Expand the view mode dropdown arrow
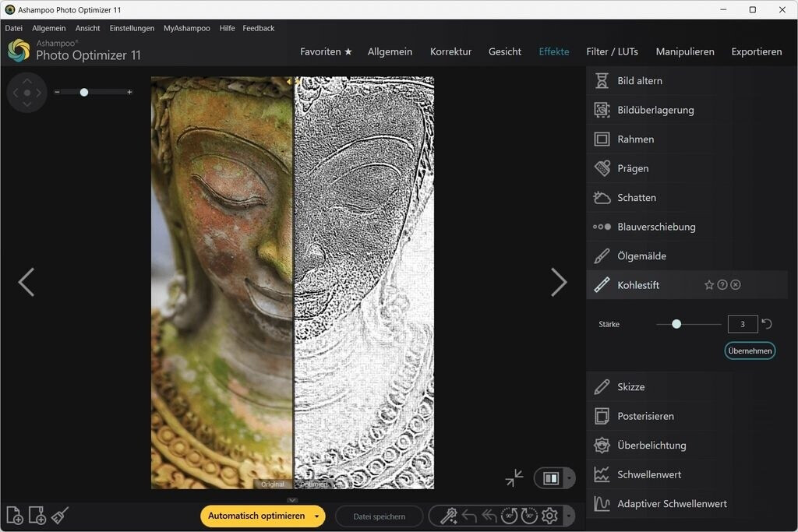Image resolution: width=798 pixels, height=532 pixels. coord(570,478)
